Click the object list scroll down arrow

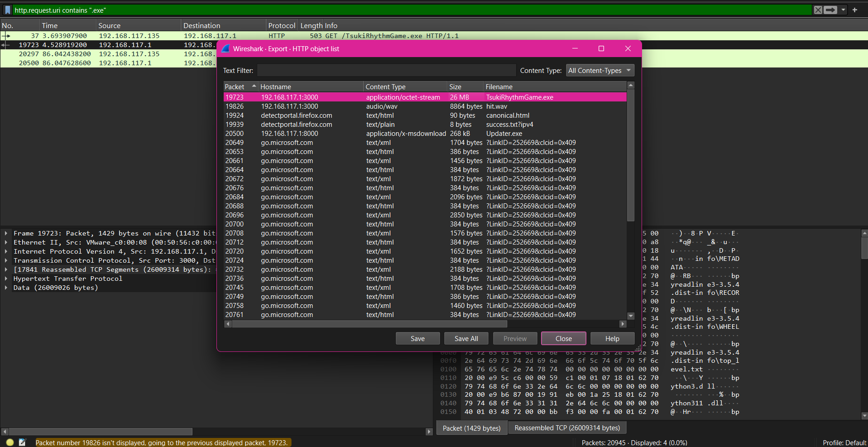click(631, 316)
